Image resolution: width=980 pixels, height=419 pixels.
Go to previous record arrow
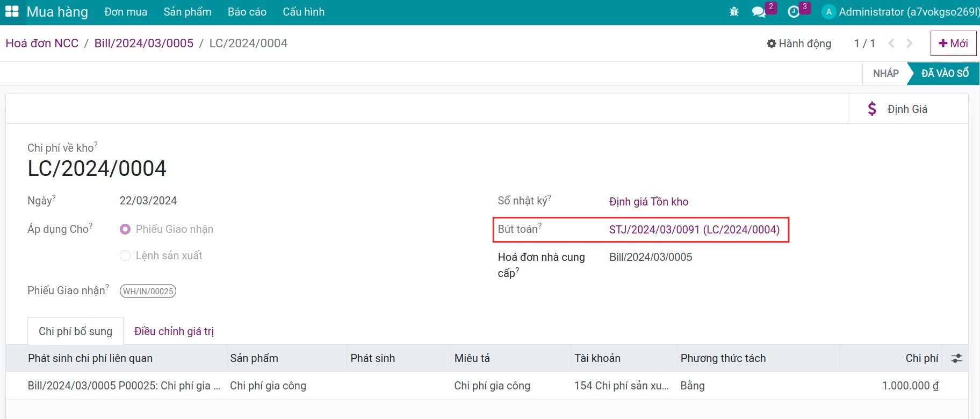(891, 43)
